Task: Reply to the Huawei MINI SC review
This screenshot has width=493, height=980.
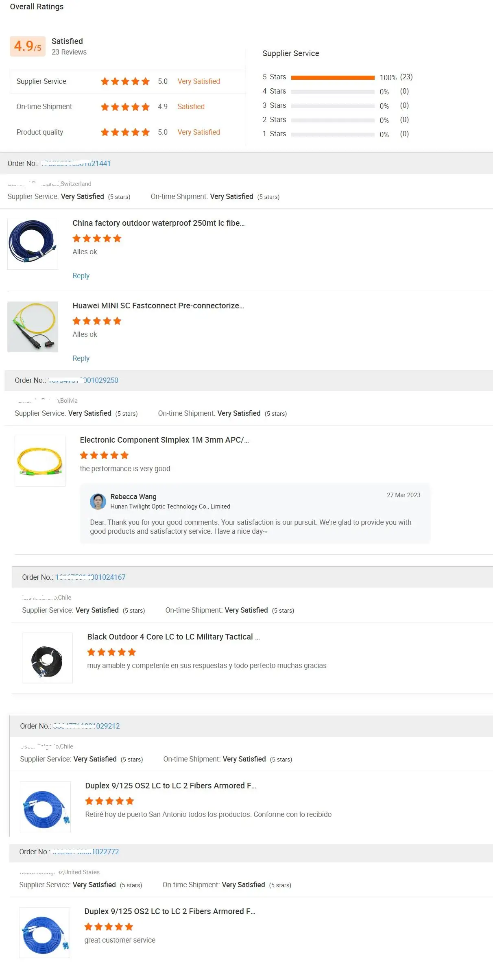Action: pyautogui.click(x=81, y=358)
